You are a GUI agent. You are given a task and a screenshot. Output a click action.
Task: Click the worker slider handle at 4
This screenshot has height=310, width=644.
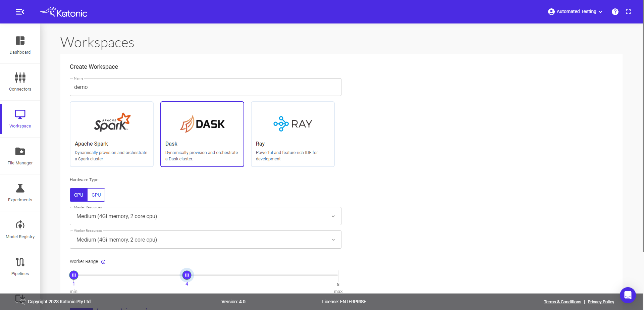pos(187,275)
